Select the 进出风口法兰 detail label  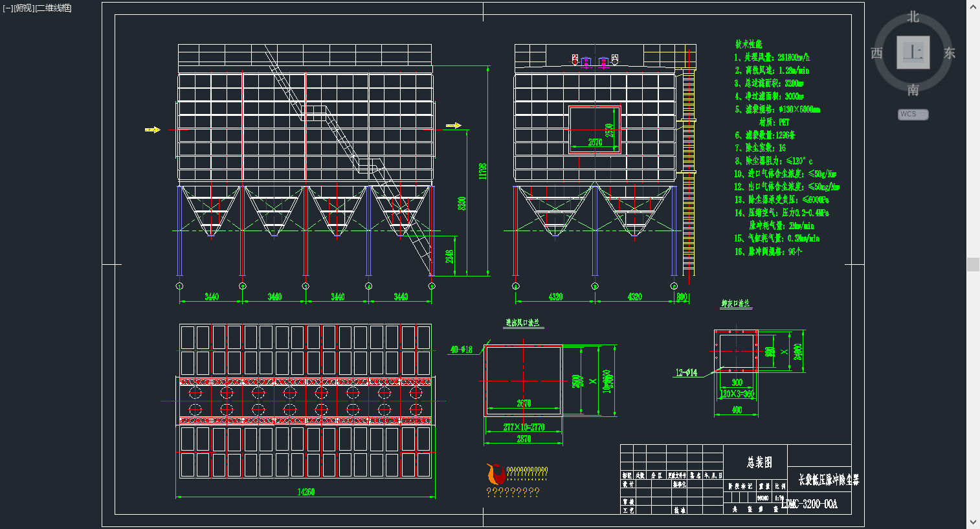click(x=522, y=322)
